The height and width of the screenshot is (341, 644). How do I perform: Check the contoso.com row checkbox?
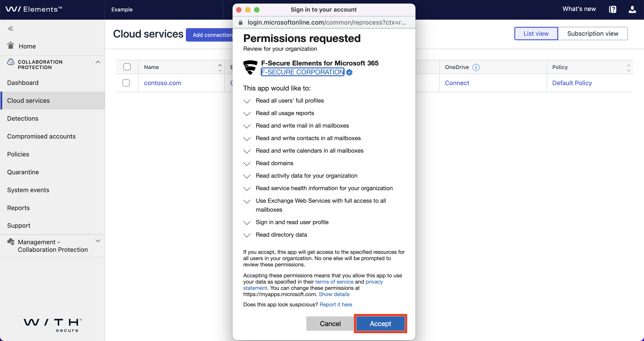(x=126, y=83)
